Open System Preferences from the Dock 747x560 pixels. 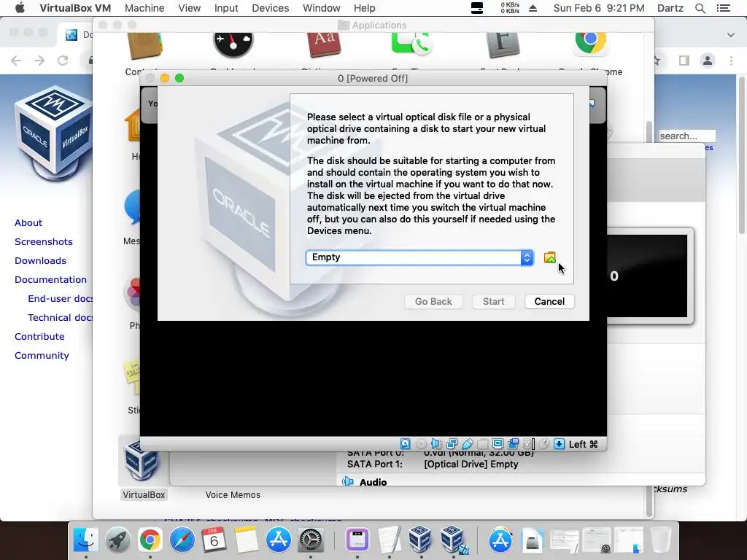[x=311, y=540]
